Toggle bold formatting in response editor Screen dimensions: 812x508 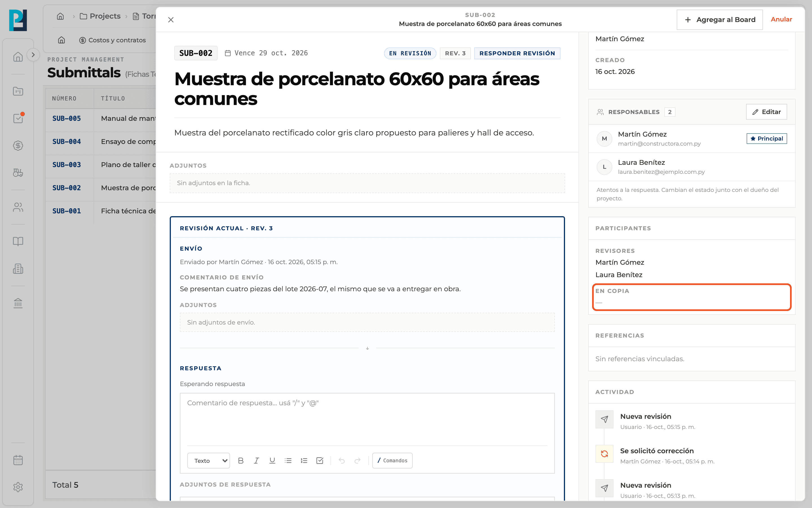tap(240, 461)
